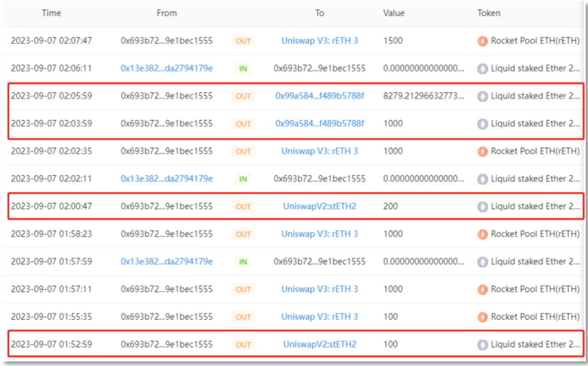Click the IN badge in the 02:06:11 row
Viewport: 588px width, 366px height.
point(243,69)
